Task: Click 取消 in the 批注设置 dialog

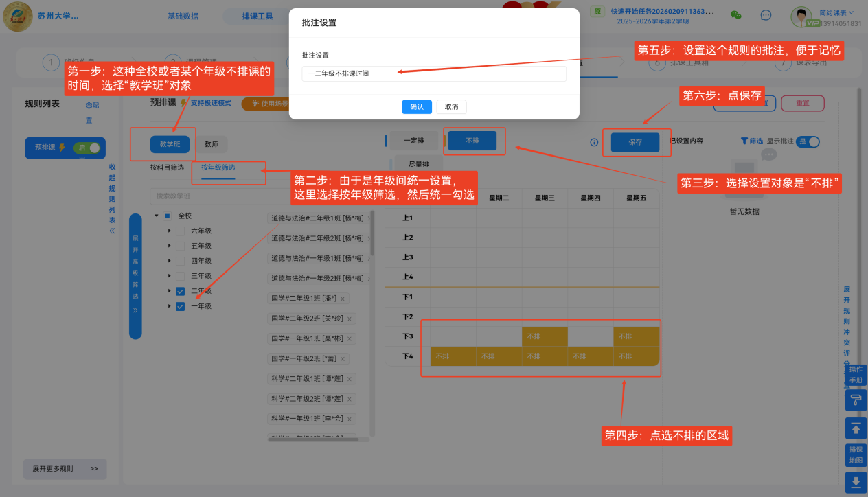Action: point(451,106)
